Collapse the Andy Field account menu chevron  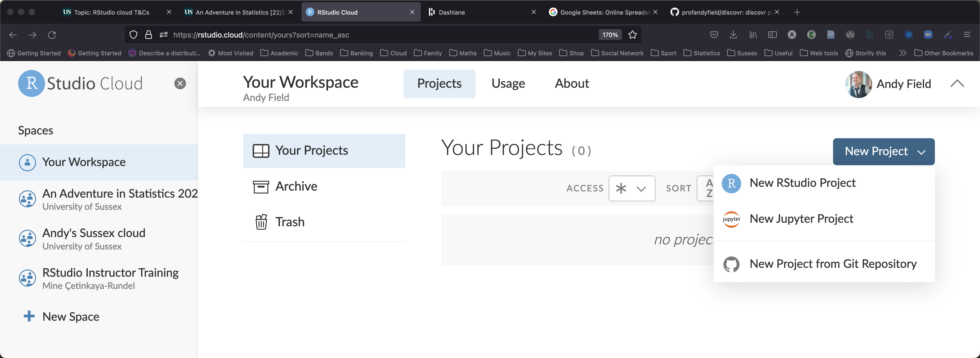tap(957, 84)
